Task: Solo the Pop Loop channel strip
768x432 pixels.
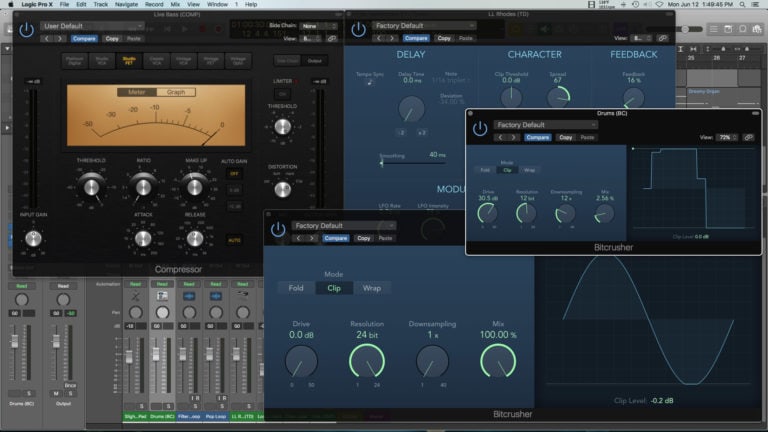Action: [222, 406]
